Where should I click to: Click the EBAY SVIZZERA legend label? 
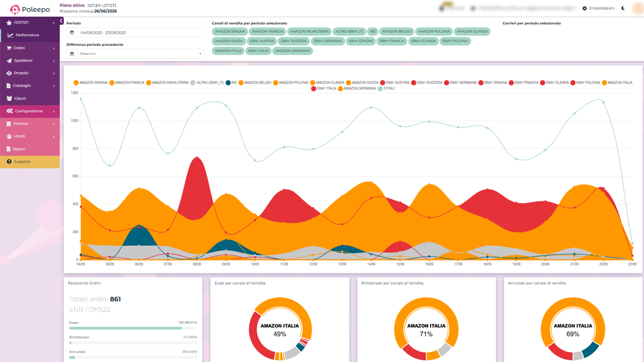tap(430, 82)
